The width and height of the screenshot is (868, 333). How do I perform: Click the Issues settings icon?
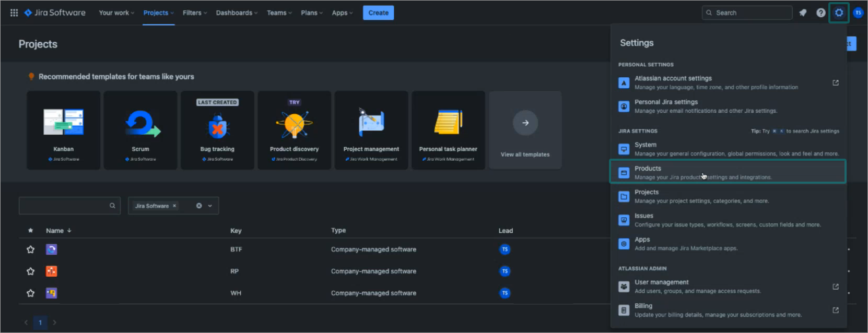[x=624, y=220]
